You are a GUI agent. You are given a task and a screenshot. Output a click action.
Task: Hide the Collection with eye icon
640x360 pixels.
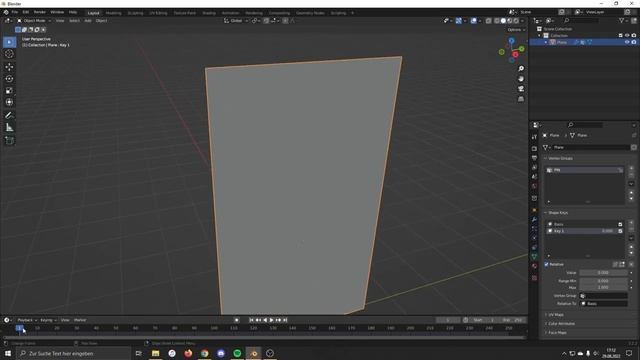(x=627, y=36)
